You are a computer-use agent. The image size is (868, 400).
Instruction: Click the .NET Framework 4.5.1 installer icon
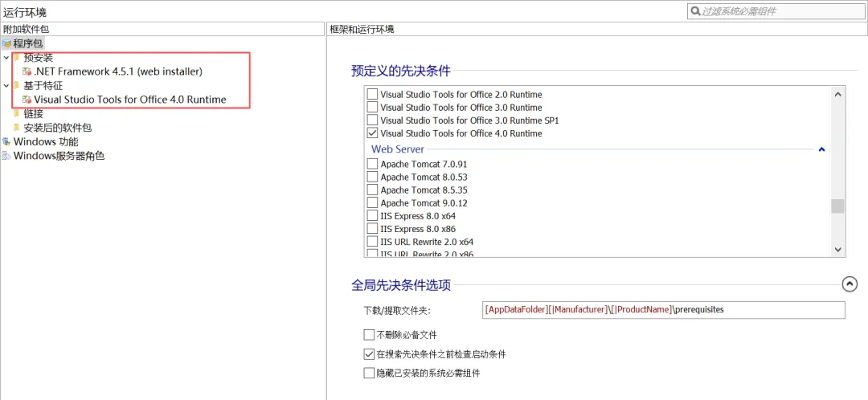(27, 71)
